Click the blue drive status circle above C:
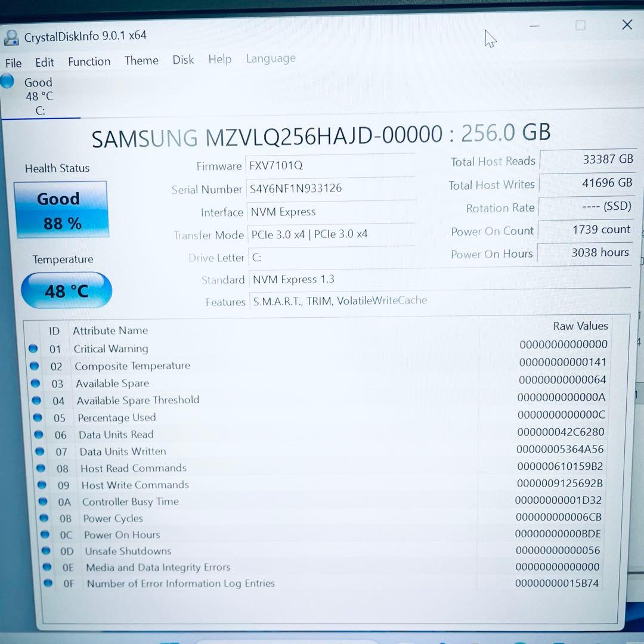Image resolution: width=644 pixels, height=644 pixels. [x=7, y=81]
